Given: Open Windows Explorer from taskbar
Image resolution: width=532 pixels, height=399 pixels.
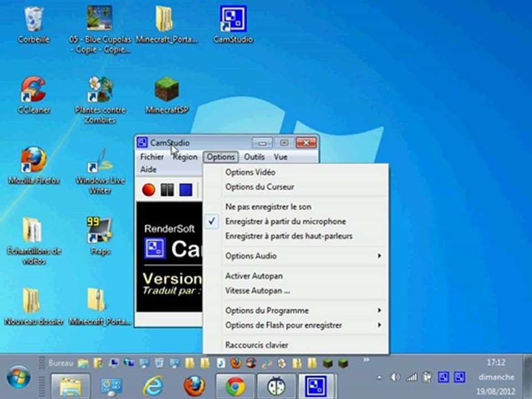Looking at the screenshot, I should pos(70,386).
